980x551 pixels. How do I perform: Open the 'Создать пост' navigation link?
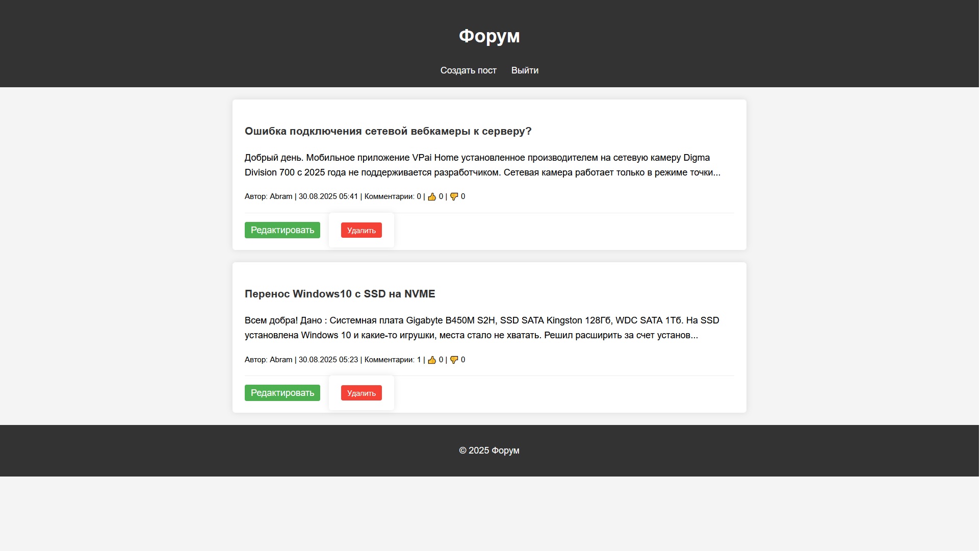click(468, 70)
